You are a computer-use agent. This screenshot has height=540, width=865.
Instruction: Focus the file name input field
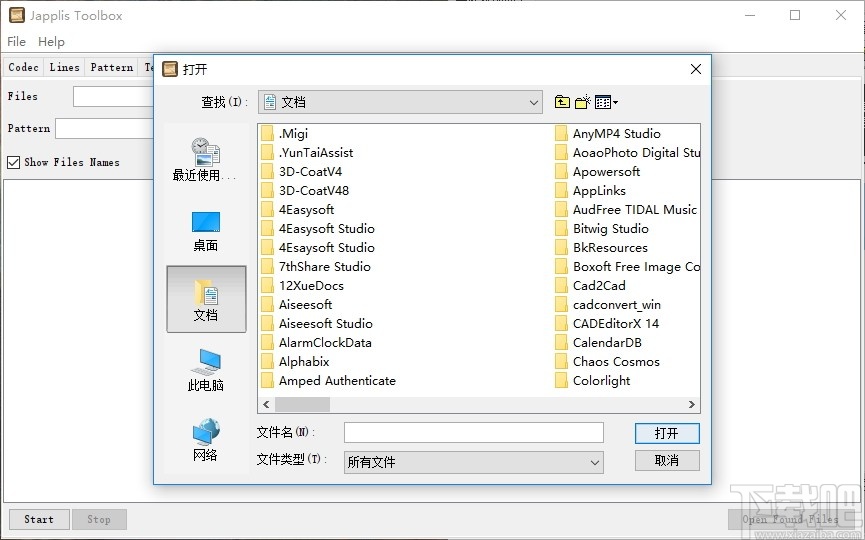(473, 433)
